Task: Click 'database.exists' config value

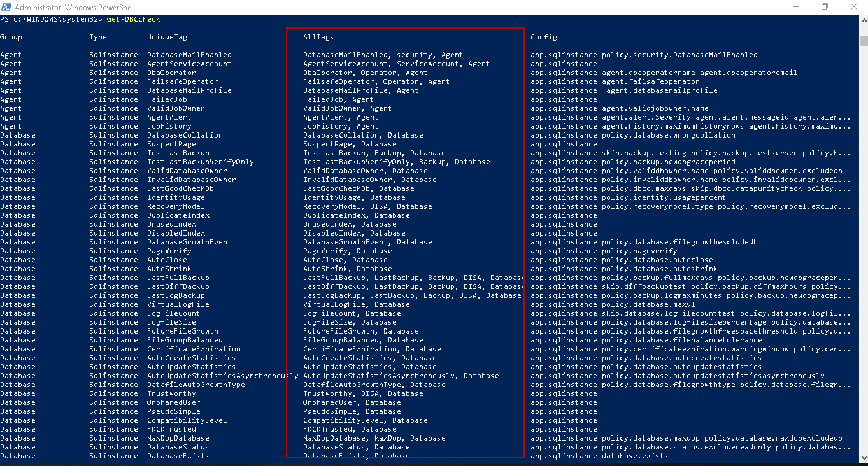Action: [x=635, y=456]
